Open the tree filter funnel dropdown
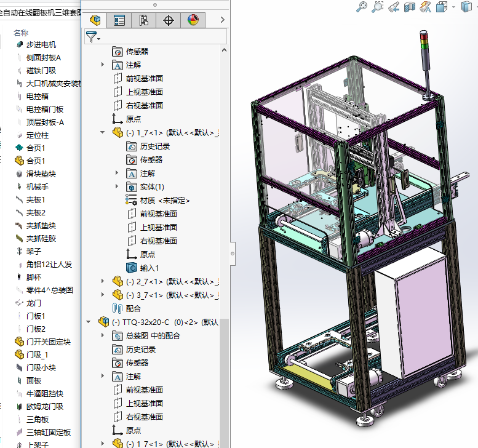This screenshot has width=478, height=448. pyautogui.click(x=93, y=37)
